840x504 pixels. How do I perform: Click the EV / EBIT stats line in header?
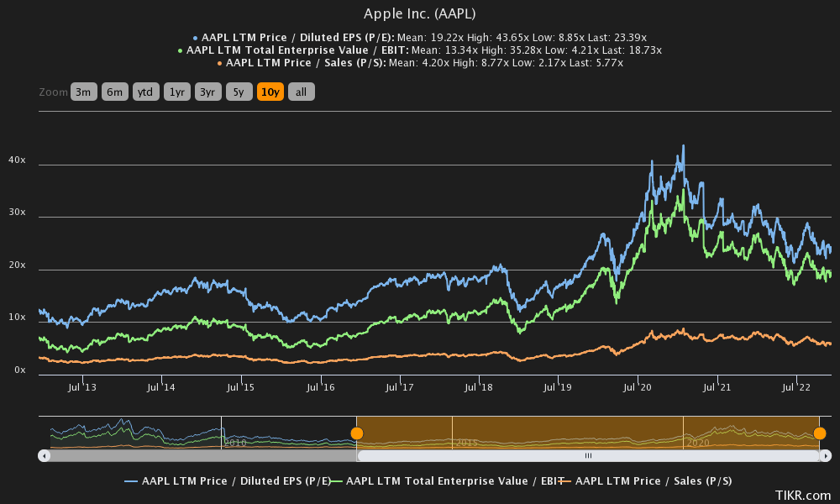(x=419, y=50)
